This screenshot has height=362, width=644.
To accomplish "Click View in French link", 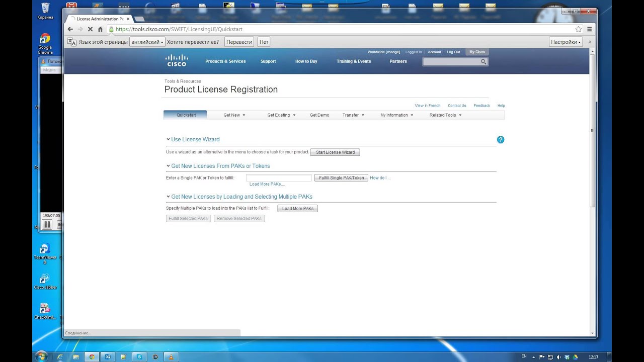I will pyautogui.click(x=427, y=106).
